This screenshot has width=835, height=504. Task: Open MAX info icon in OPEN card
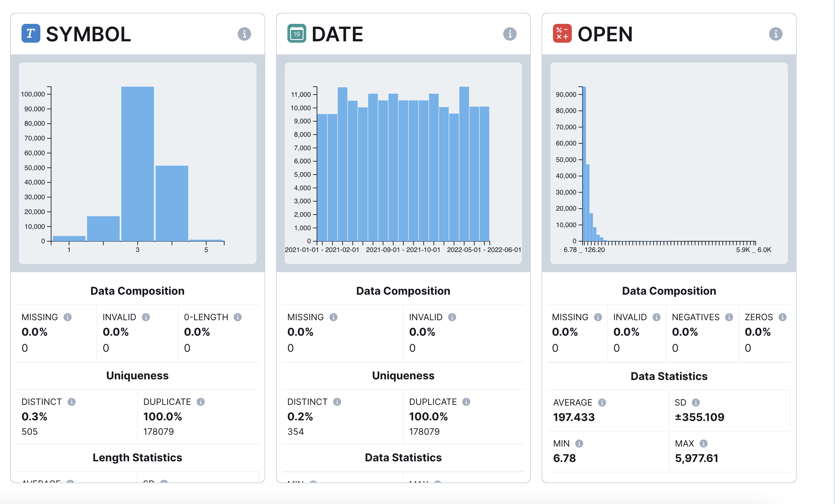click(704, 444)
